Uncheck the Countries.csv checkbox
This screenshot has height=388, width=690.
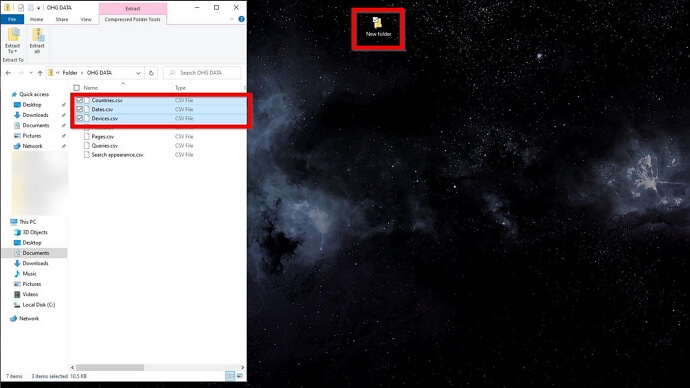coord(80,100)
